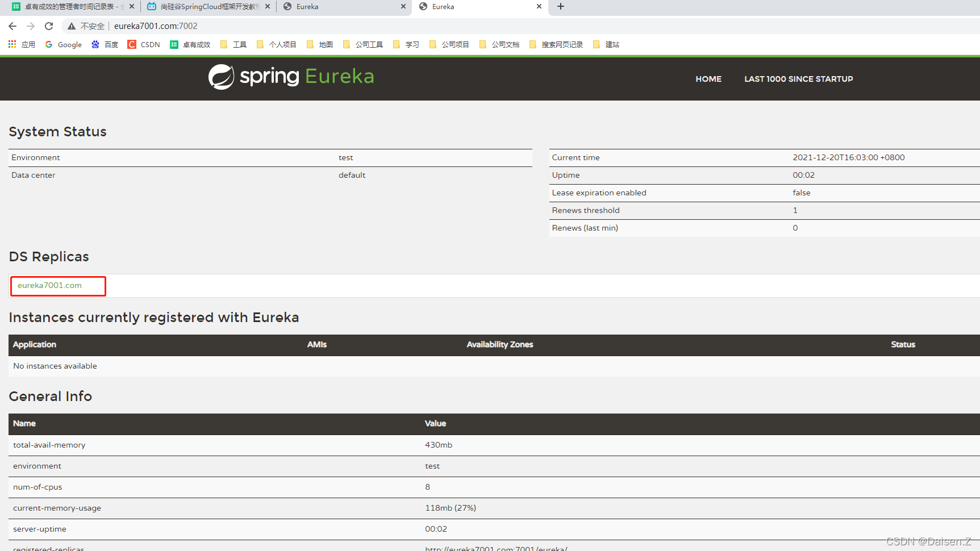The height and width of the screenshot is (551, 980).
Task: Click the HOME navigation link
Action: point(708,79)
